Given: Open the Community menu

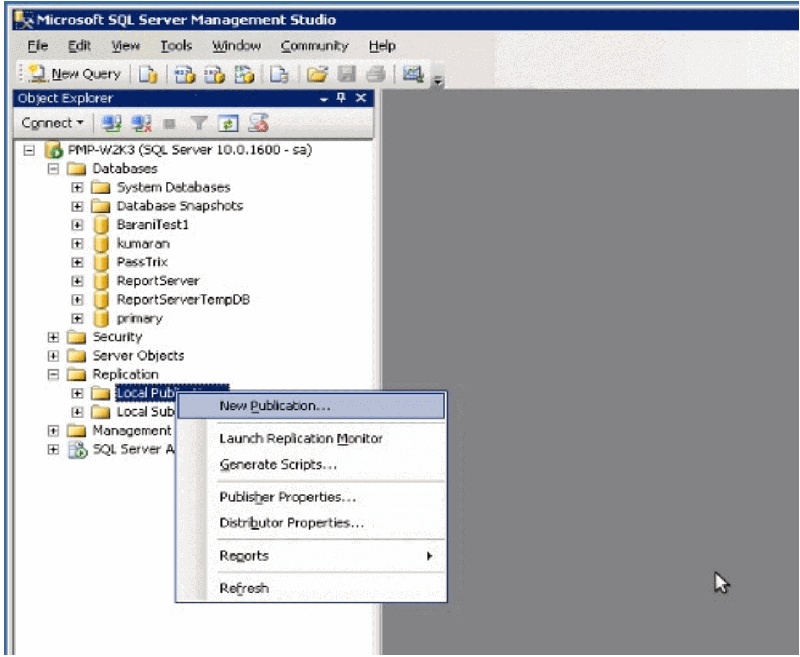Looking at the screenshot, I should tap(314, 46).
